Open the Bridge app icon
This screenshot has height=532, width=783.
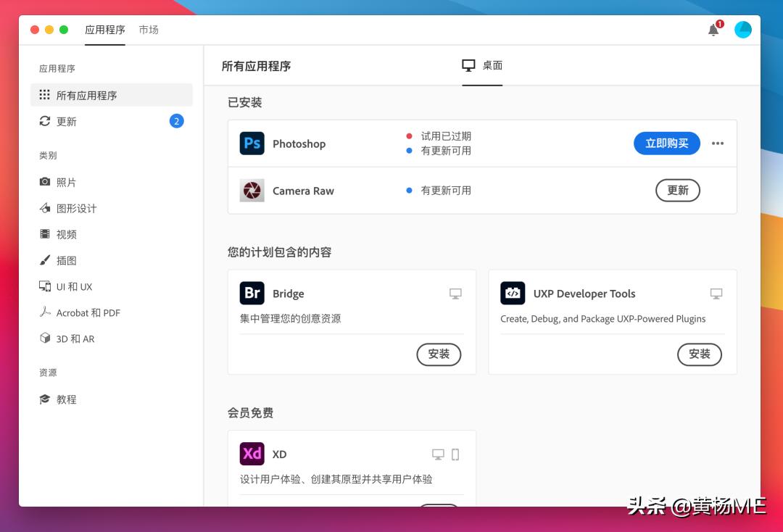(252, 294)
